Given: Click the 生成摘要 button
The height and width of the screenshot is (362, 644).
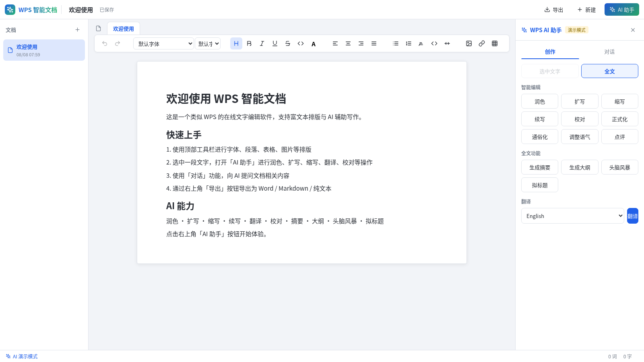Looking at the screenshot, I should [x=540, y=167].
